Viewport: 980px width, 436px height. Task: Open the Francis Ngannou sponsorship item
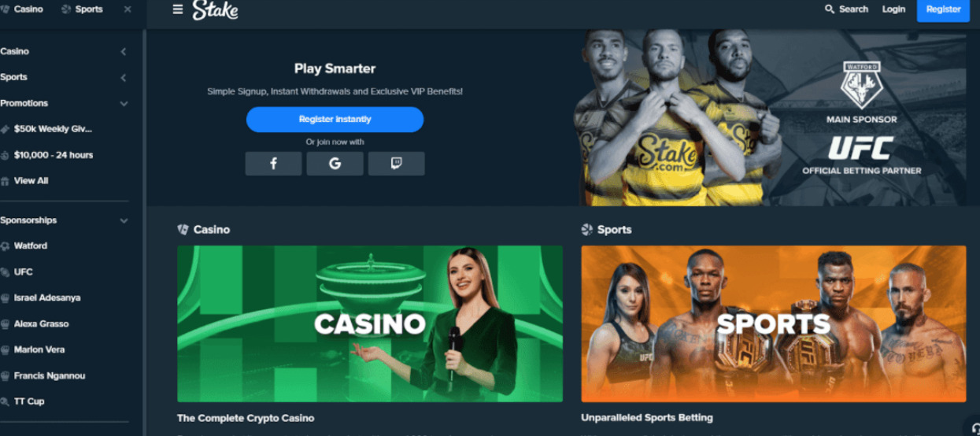[x=49, y=376]
